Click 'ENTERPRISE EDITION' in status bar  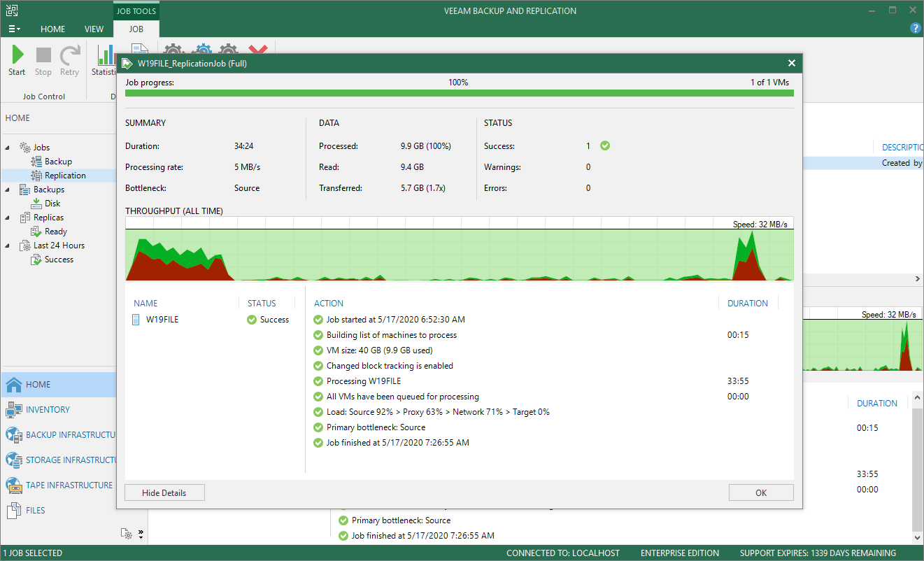(680, 553)
